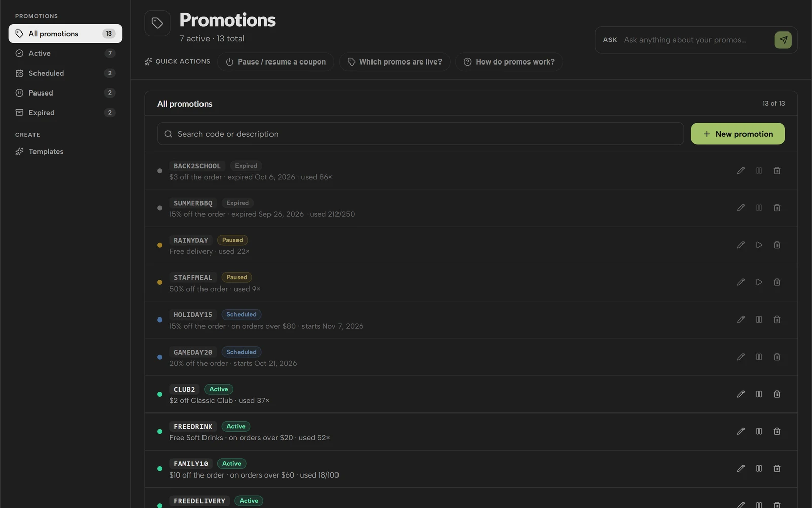Show Active promotions filter
Image resolution: width=812 pixels, height=508 pixels.
tap(65, 53)
